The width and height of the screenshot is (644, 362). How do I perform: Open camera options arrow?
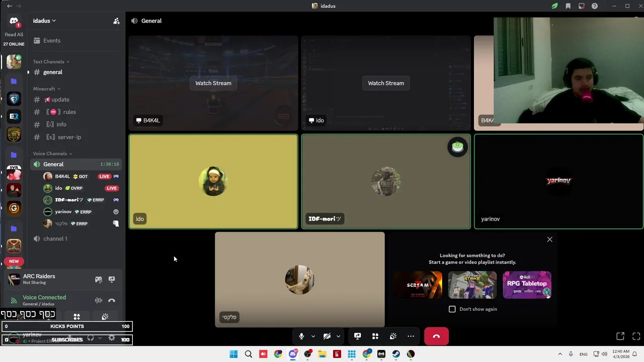pos(338,336)
